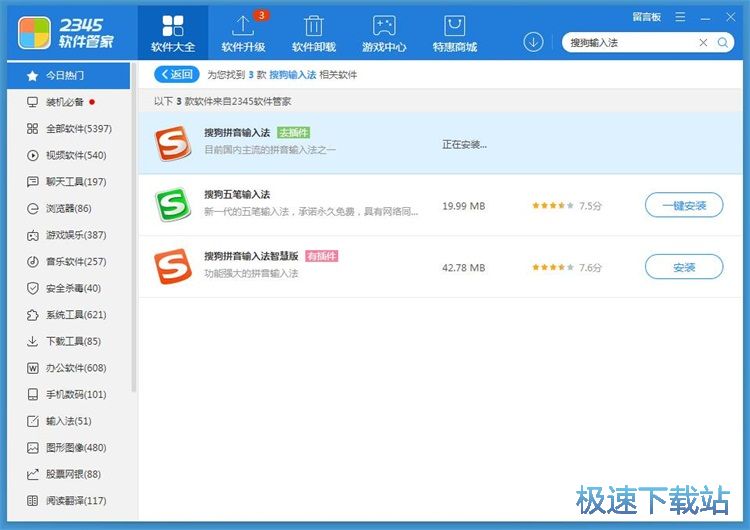Clear the search box with X icon

703,42
